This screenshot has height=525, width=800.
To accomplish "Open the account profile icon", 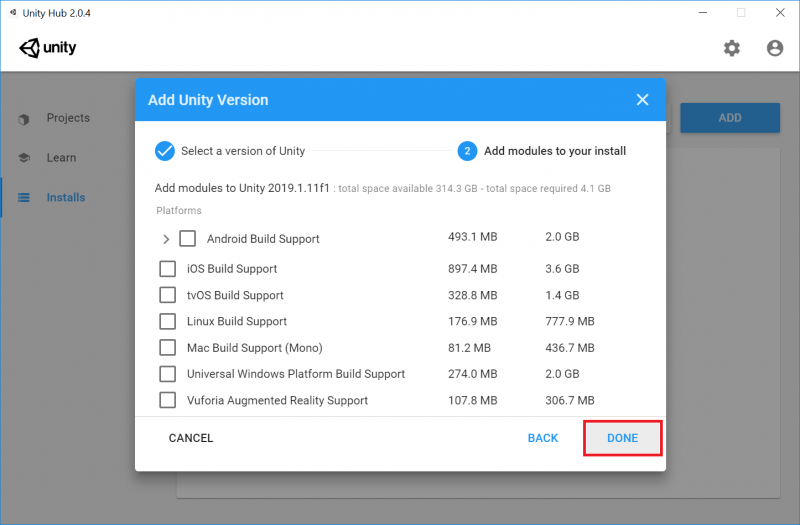I will click(x=774, y=48).
